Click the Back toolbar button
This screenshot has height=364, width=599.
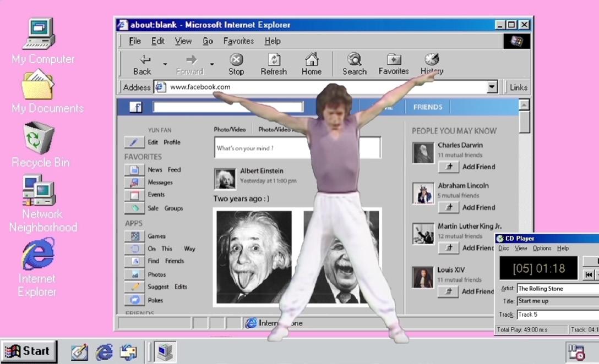pyautogui.click(x=143, y=65)
